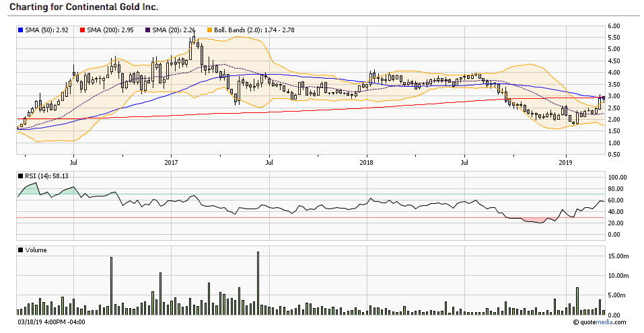
Task: Click the RSI (14): 58.13 label
Action: click(x=46, y=176)
